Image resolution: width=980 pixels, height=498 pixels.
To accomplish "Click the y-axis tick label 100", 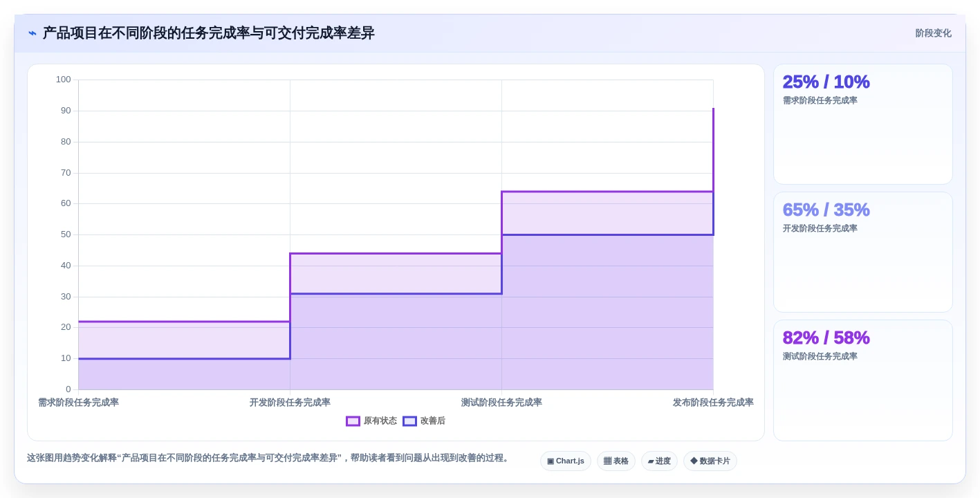I will 63,80.
